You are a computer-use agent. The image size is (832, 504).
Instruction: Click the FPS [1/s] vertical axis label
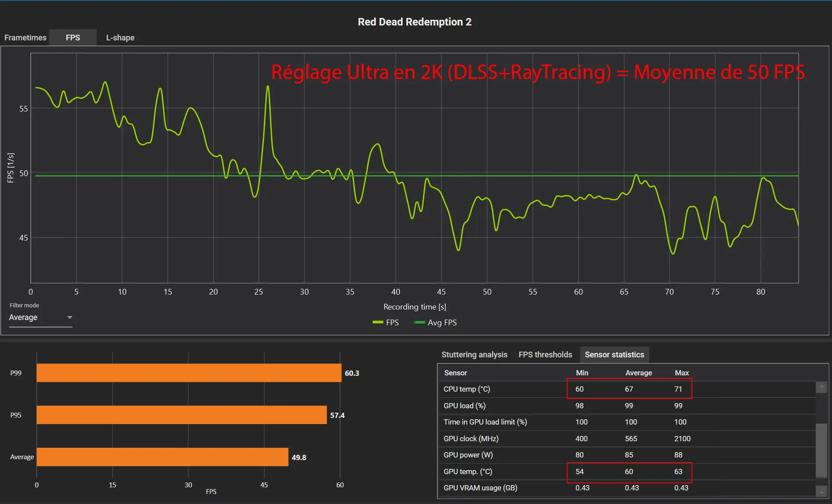point(11,168)
